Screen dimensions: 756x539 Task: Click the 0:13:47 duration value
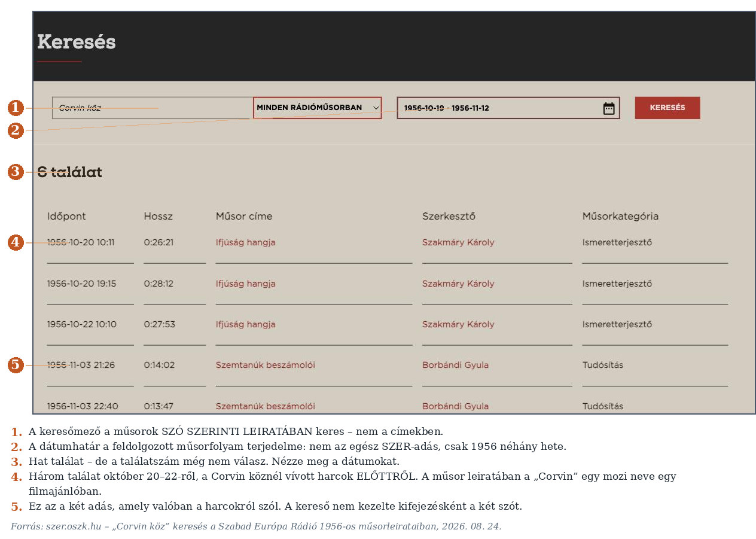coord(158,406)
